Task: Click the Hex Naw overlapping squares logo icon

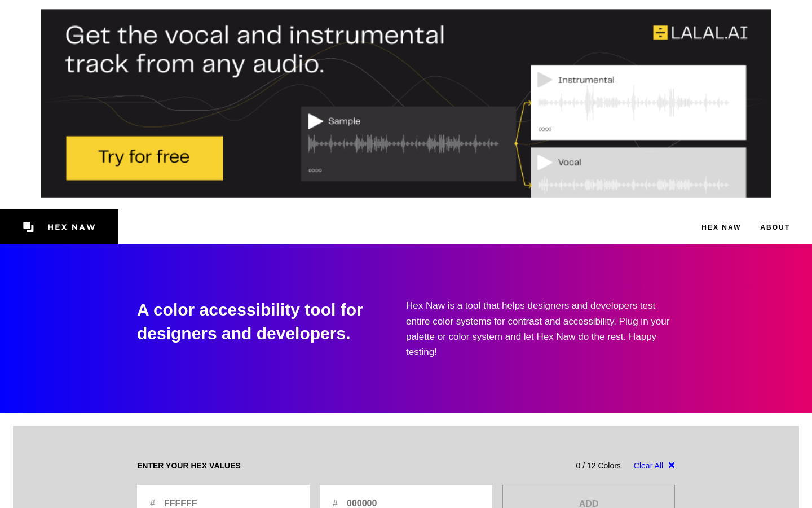Action: point(29,227)
